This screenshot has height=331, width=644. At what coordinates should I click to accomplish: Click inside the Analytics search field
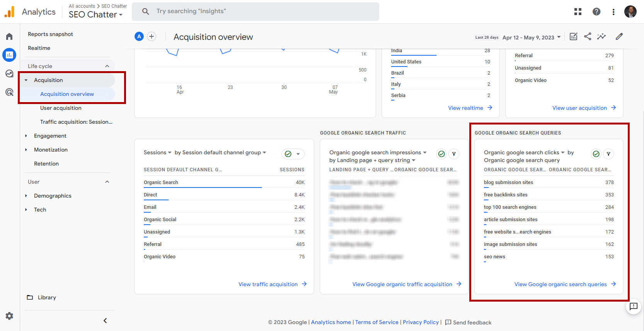click(x=256, y=12)
